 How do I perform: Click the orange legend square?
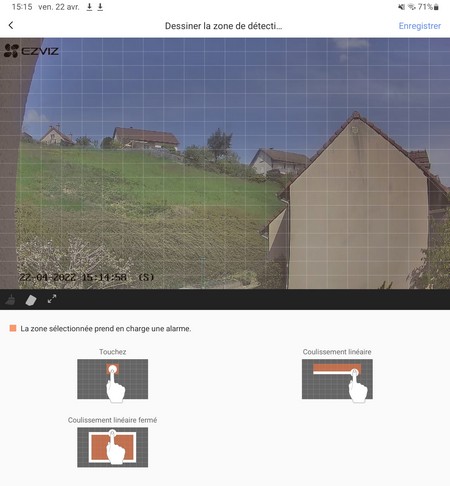(13, 328)
